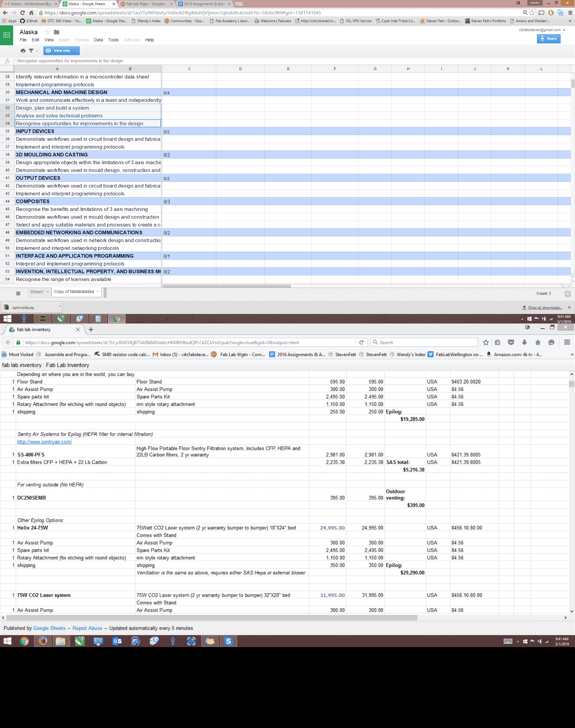575x728 pixels.
Task: Switch to the Fab Lab Wgtn Chrome tab
Action: tap(146, 4)
